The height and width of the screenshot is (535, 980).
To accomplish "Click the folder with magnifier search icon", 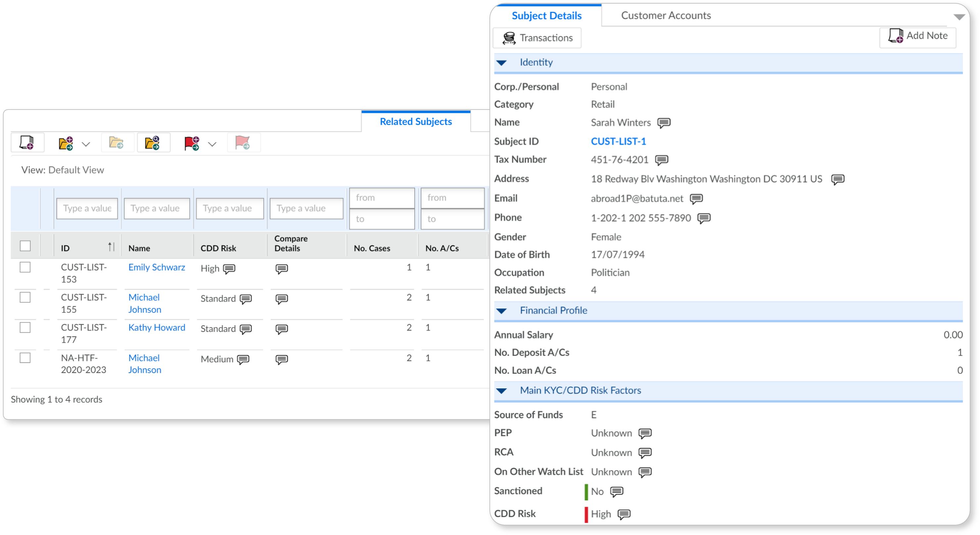I will [153, 143].
